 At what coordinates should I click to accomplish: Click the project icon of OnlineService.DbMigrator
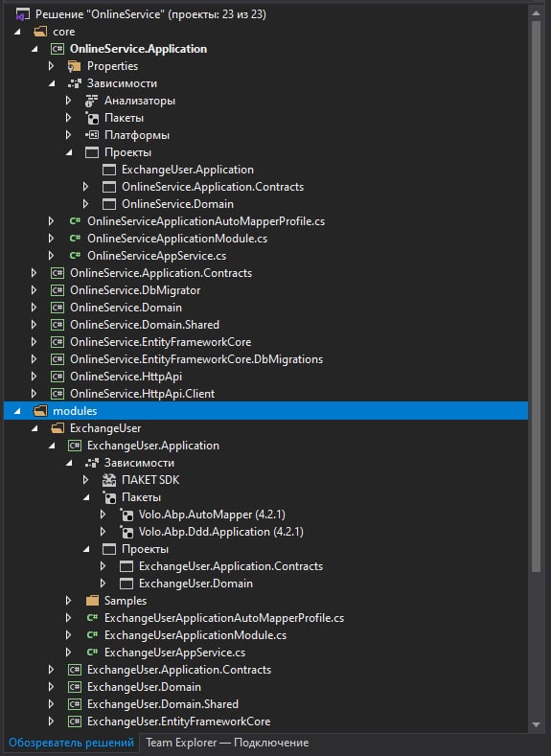coord(57,290)
